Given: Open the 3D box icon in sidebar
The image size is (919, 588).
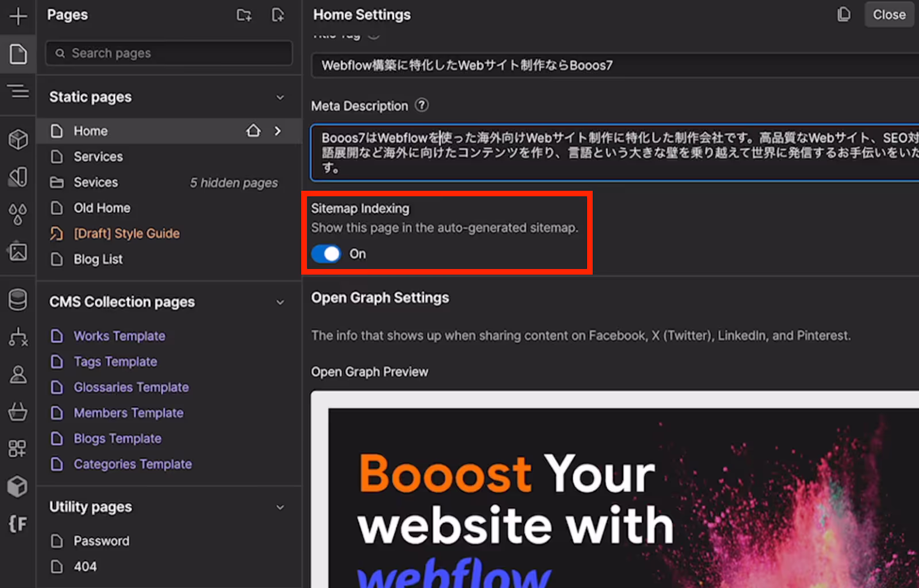Looking at the screenshot, I should tap(18, 486).
